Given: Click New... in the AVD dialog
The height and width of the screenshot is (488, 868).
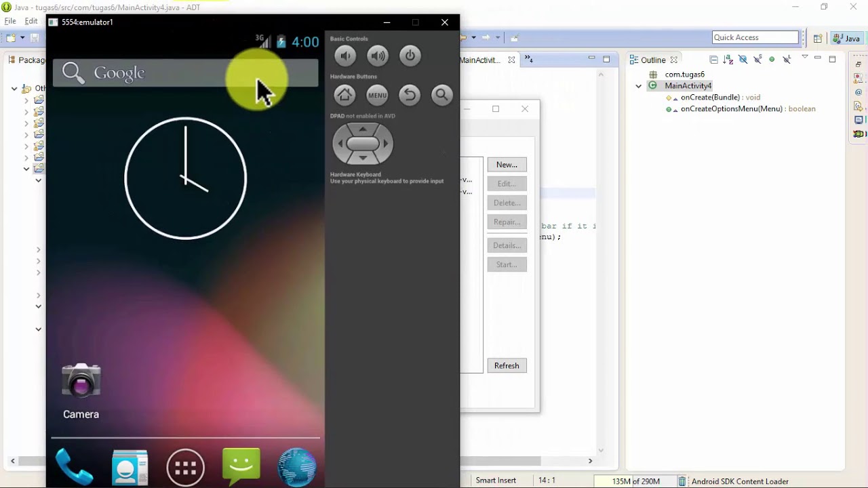Looking at the screenshot, I should click(x=507, y=165).
